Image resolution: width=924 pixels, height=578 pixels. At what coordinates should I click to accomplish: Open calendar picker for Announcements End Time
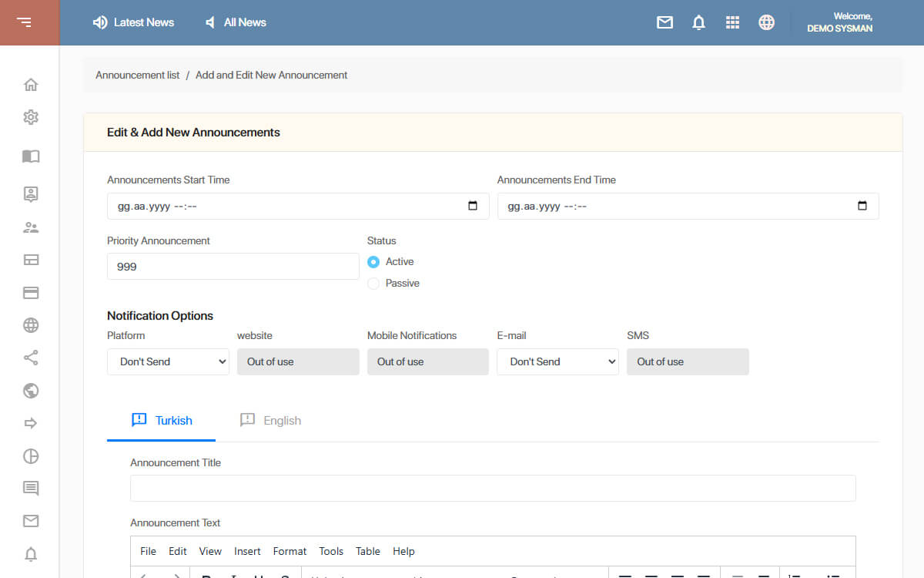click(x=862, y=206)
